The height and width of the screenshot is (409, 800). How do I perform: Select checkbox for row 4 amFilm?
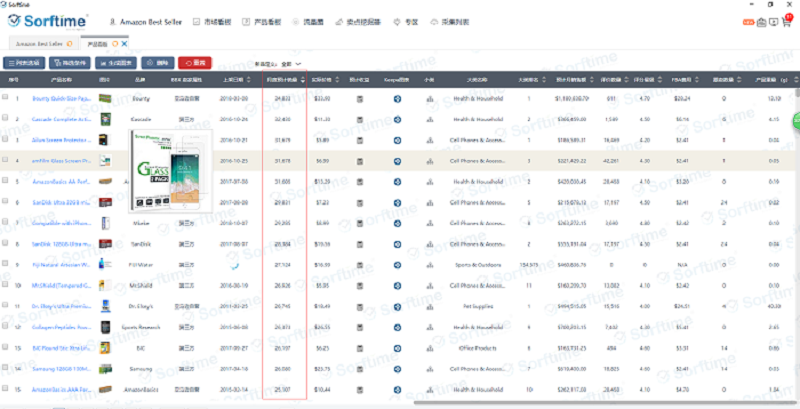pyautogui.click(x=5, y=159)
